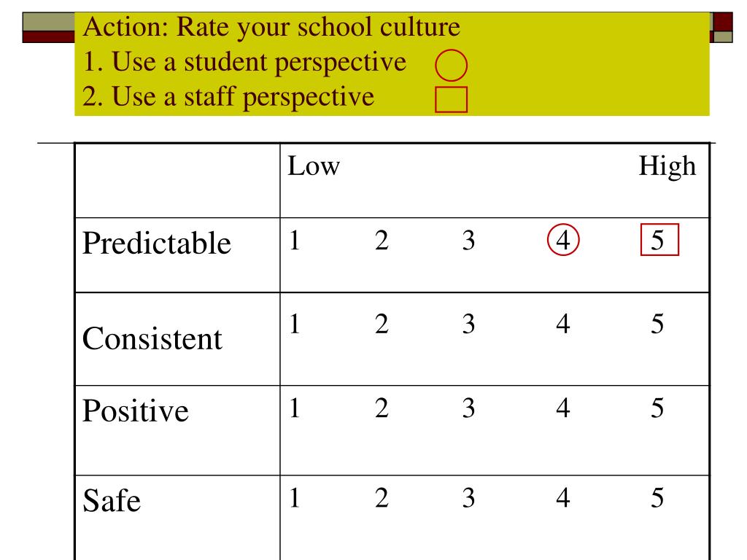Click the 'Use a staff perspective' text
Image resolution: width=747 pixels, height=560 pixels.
coord(242,97)
